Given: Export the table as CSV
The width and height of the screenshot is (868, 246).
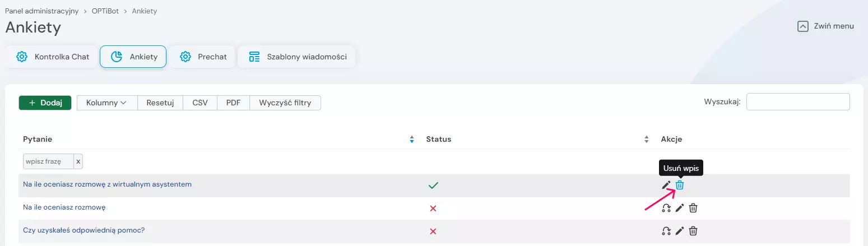Looking at the screenshot, I should [x=200, y=103].
